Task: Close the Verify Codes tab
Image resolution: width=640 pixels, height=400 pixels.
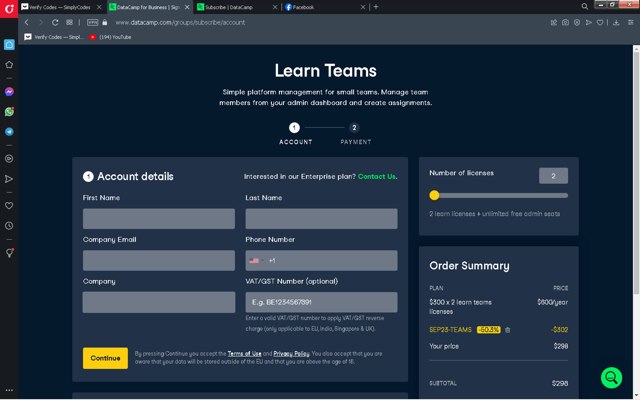Action: pyautogui.click(x=99, y=7)
